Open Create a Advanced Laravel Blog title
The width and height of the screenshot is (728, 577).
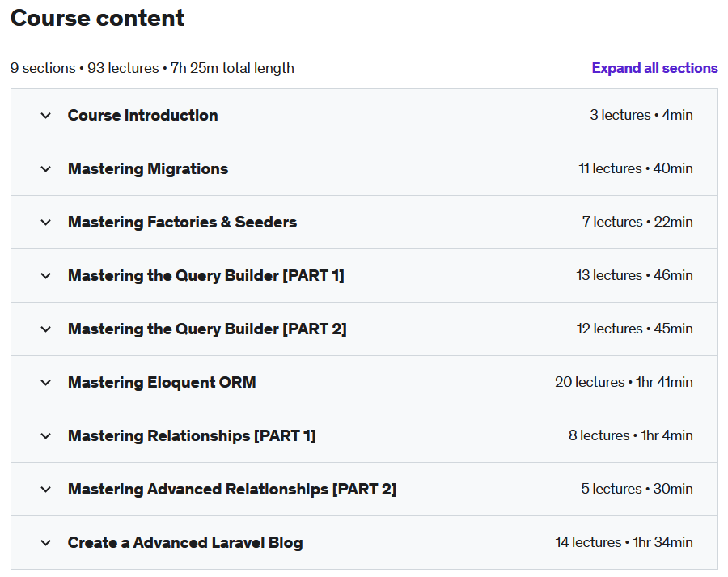[x=184, y=543]
